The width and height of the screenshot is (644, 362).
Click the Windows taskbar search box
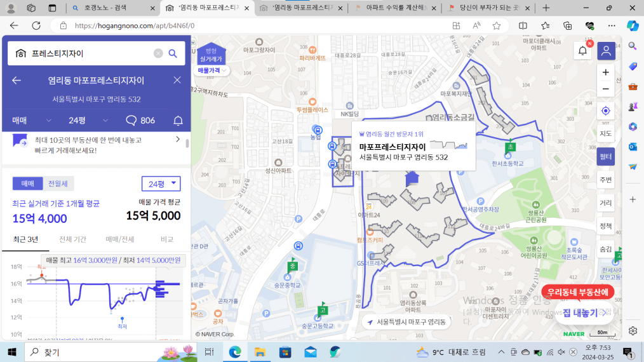pyautogui.click(x=111, y=352)
